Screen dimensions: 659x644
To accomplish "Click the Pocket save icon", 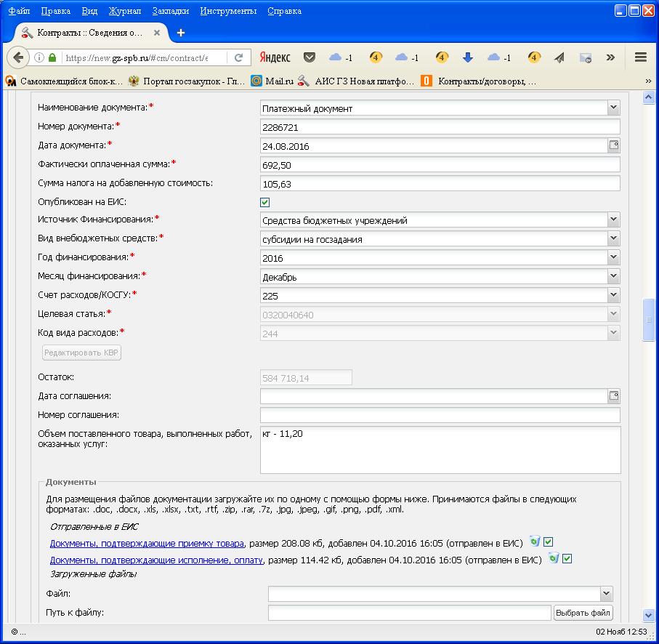I will [310, 57].
